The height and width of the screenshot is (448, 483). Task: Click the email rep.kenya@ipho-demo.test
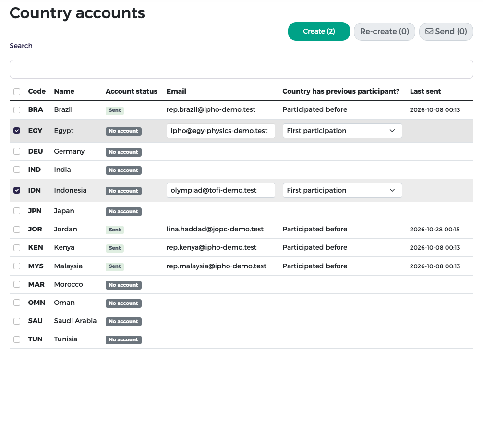point(212,247)
